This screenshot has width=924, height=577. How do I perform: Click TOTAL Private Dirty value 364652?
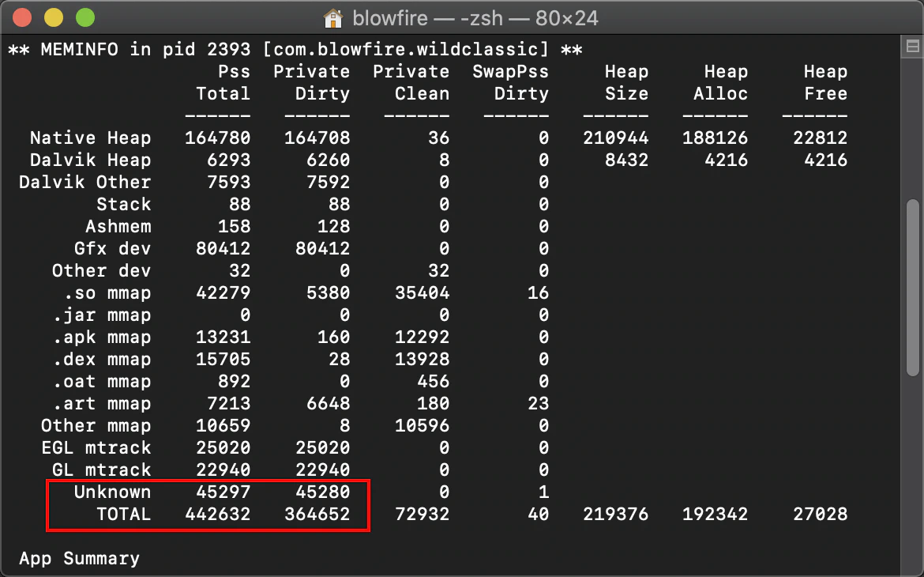(317, 514)
